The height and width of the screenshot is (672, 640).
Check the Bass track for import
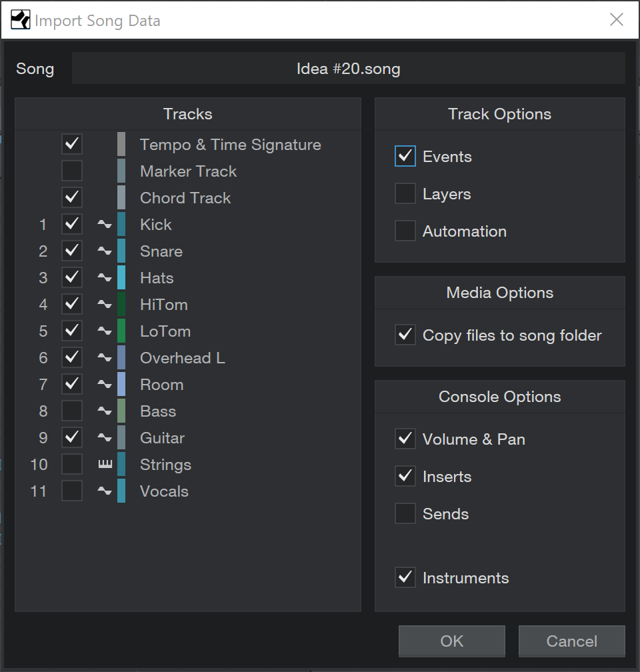tap(72, 411)
